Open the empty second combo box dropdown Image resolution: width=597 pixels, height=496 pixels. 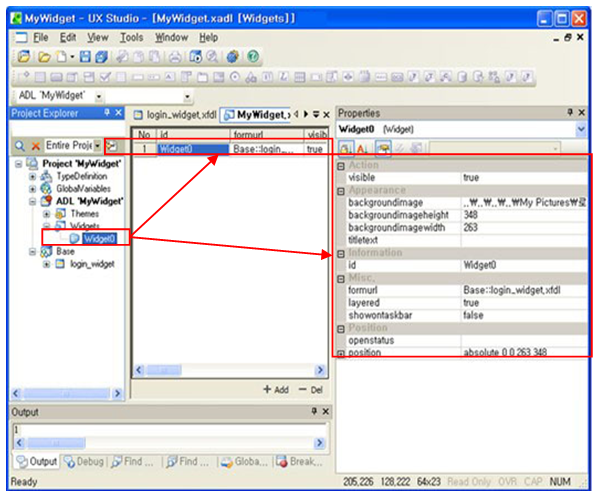pyautogui.click(x=187, y=97)
